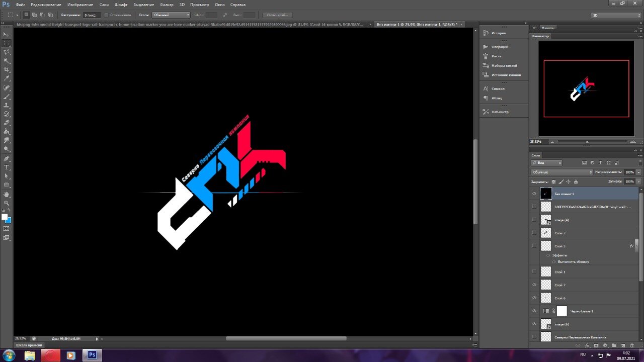The image size is (644, 362).
Task: Select the History Brush tool
Action: click(x=7, y=114)
